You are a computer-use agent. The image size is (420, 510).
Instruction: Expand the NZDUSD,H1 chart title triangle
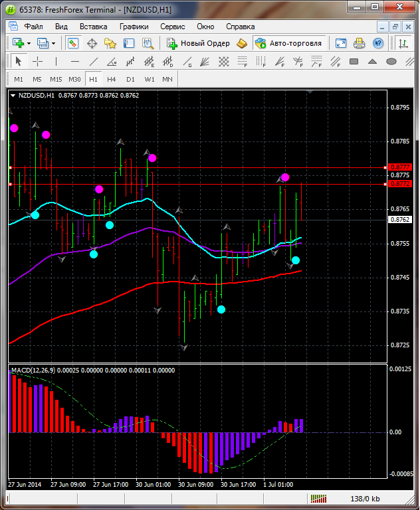(13, 96)
